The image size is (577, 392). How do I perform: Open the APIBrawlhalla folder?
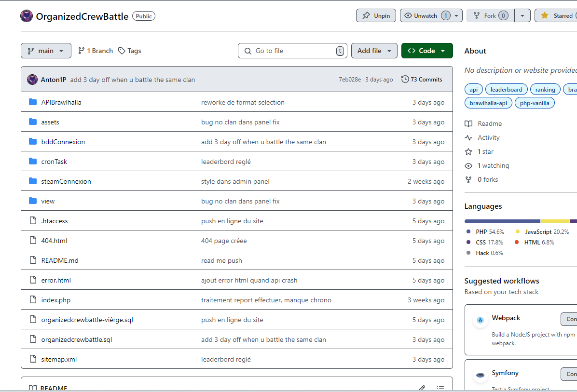(x=61, y=102)
